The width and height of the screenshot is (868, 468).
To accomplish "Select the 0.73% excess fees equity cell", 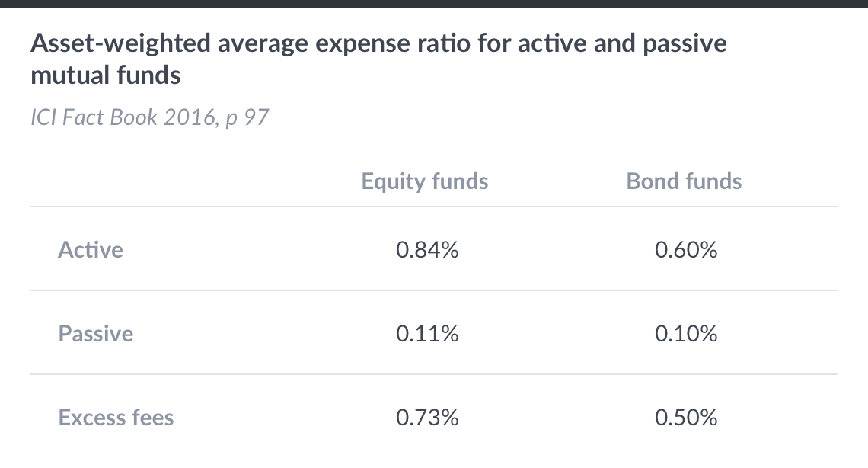I will coord(427,418).
